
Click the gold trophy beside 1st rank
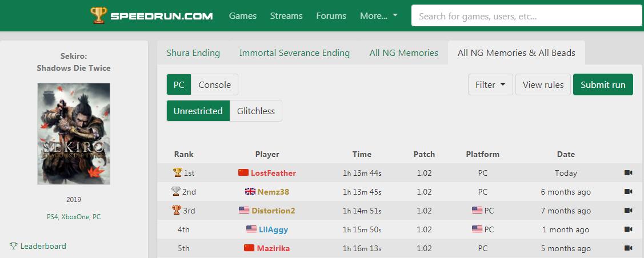coord(177,172)
